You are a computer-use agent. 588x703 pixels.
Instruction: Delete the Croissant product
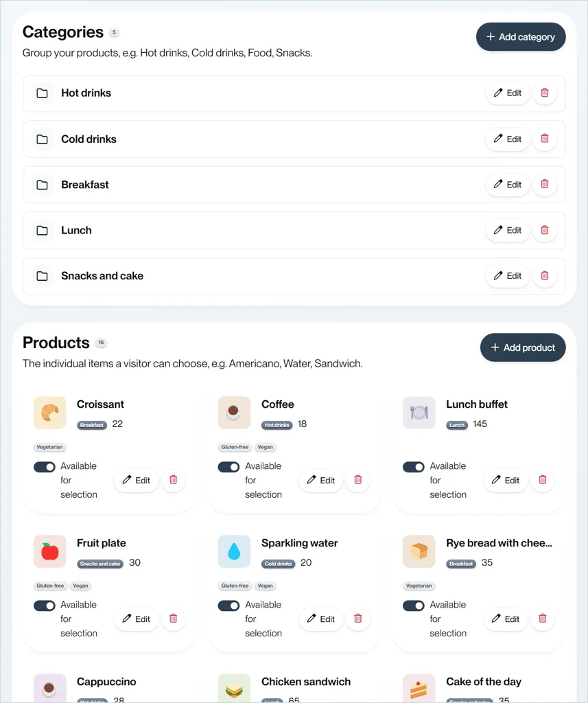174,480
